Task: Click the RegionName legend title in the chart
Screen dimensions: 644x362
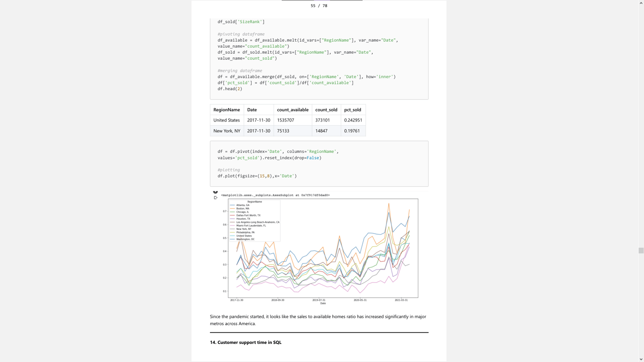Action: 255,201
